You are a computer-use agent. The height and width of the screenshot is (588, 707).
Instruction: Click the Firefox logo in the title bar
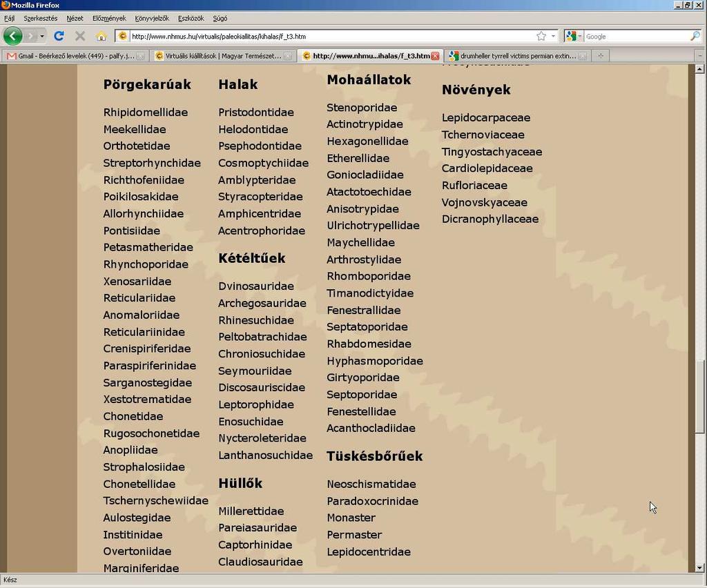6,5
